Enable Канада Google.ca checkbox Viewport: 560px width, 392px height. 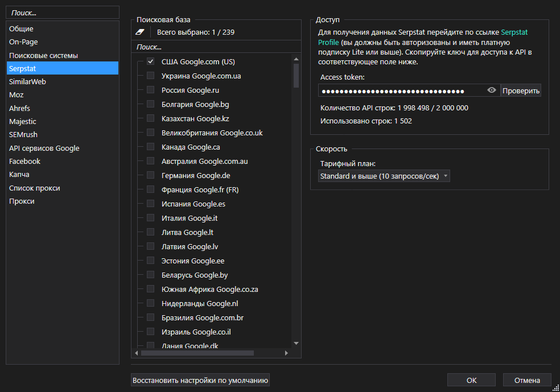150,147
